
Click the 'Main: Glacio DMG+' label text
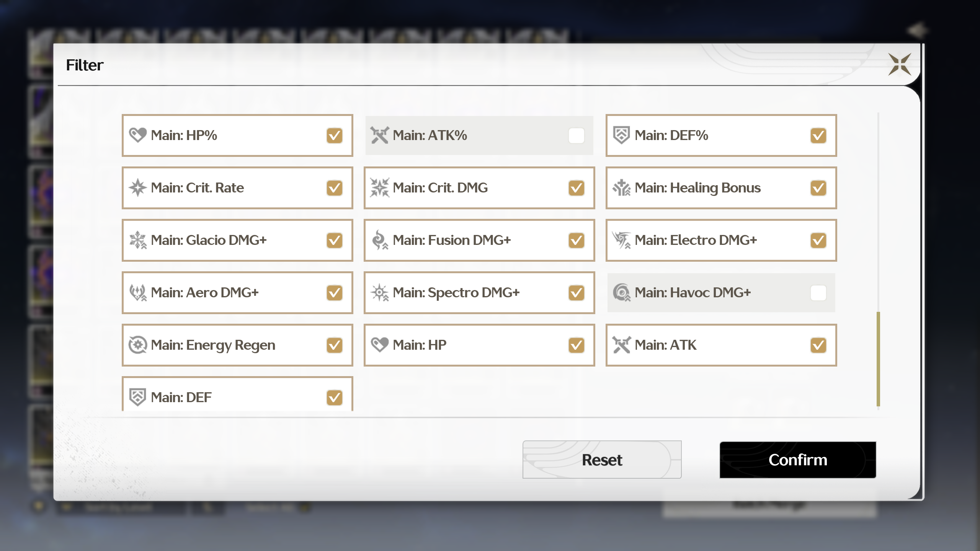tap(209, 240)
